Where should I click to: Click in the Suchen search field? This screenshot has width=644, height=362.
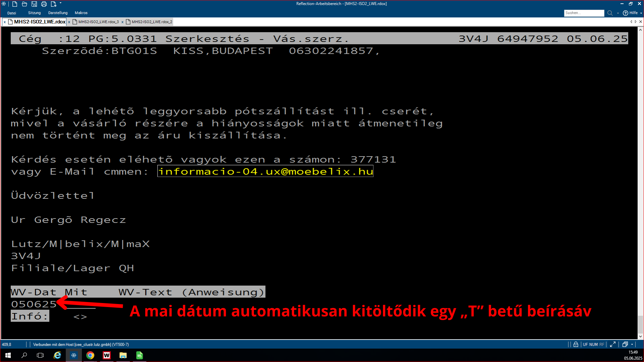click(584, 13)
